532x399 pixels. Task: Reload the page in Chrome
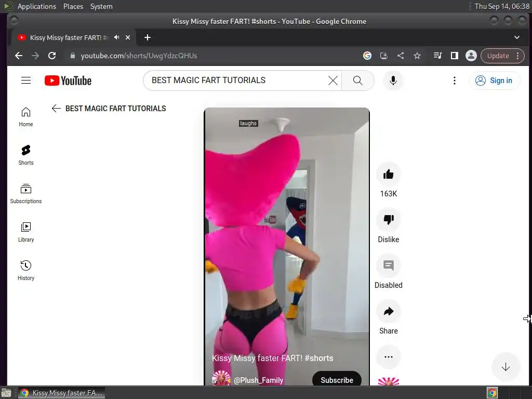tap(52, 56)
